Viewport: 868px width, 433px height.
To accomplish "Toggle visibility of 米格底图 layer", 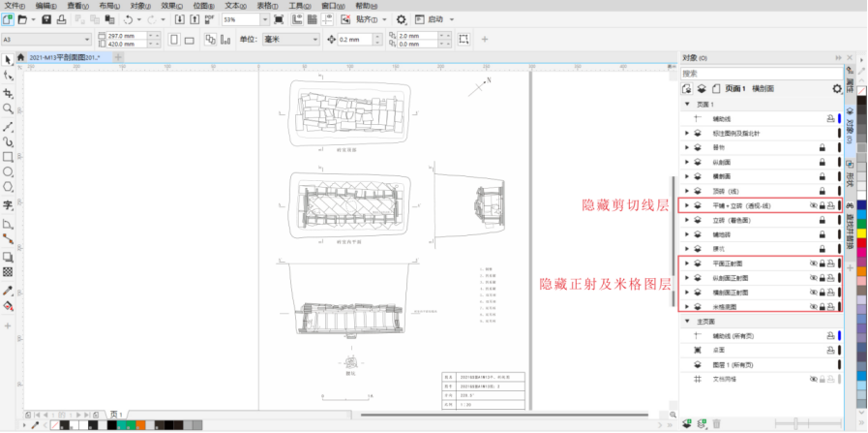I will tap(812, 306).
